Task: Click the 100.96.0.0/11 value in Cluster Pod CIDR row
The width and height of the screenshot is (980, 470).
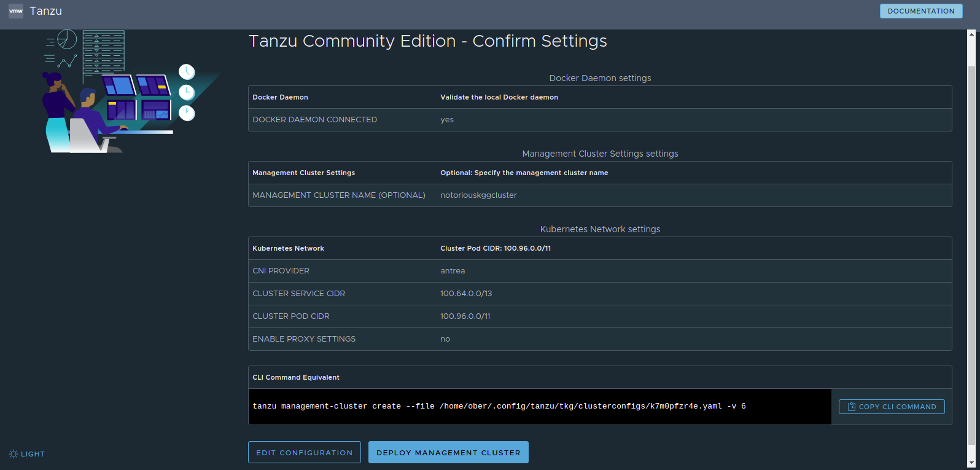Action: coord(465,316)
